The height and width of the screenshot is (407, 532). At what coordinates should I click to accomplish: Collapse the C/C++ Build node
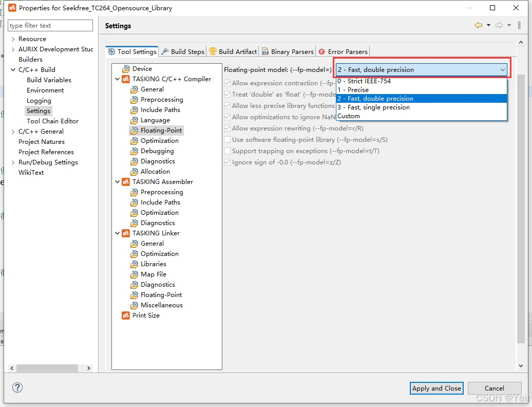[13, 69]
